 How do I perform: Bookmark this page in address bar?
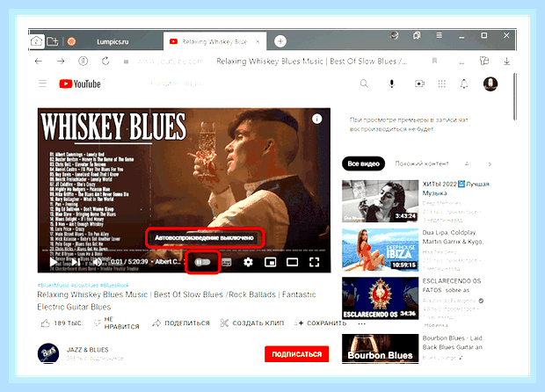point(434,62)
